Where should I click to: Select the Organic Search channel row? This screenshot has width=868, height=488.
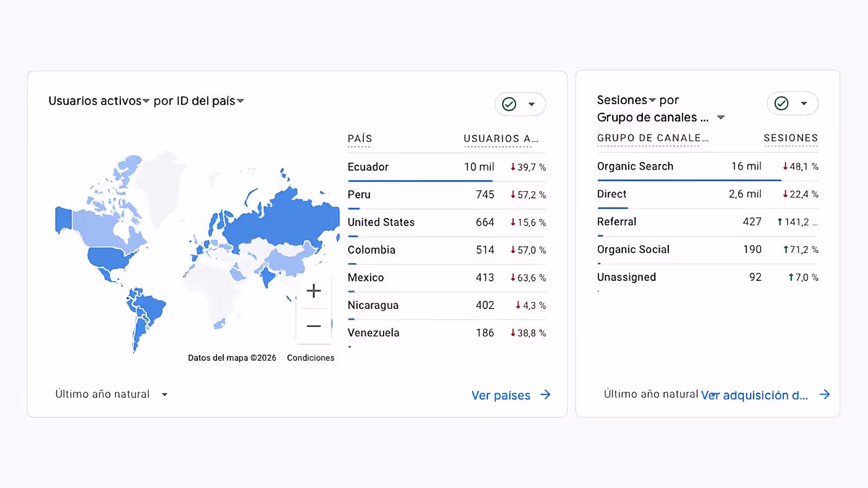click(707, 166)
